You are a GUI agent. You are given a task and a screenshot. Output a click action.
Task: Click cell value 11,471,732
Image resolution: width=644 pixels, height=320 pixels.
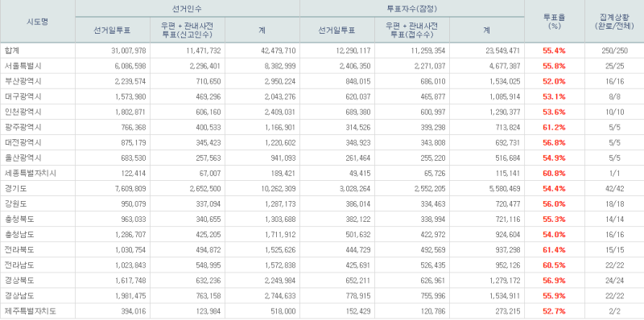204,51
